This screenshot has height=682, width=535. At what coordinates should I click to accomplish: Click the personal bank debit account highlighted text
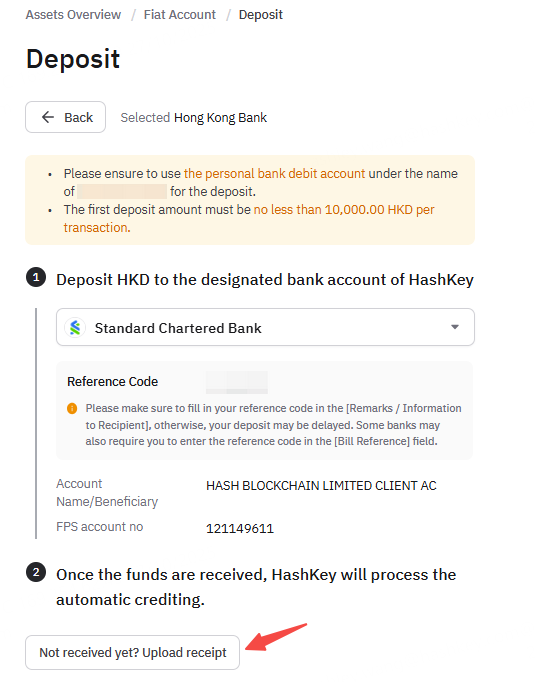274,174
